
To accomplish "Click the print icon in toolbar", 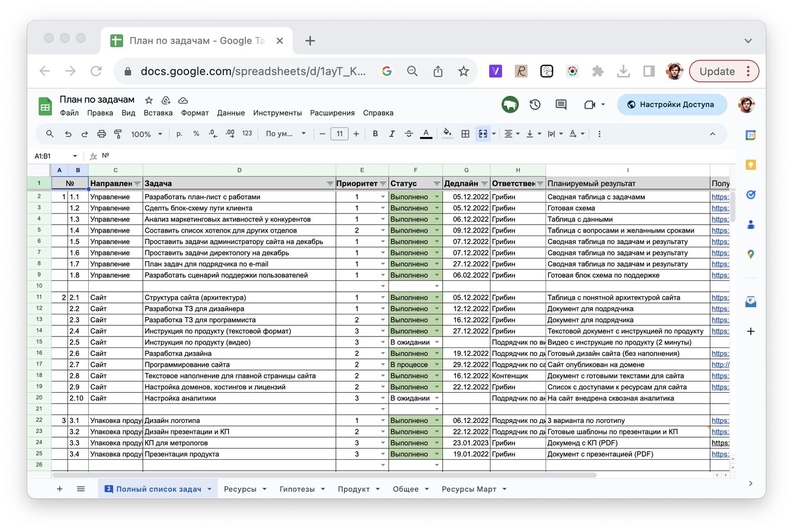I will pos(101,134).
